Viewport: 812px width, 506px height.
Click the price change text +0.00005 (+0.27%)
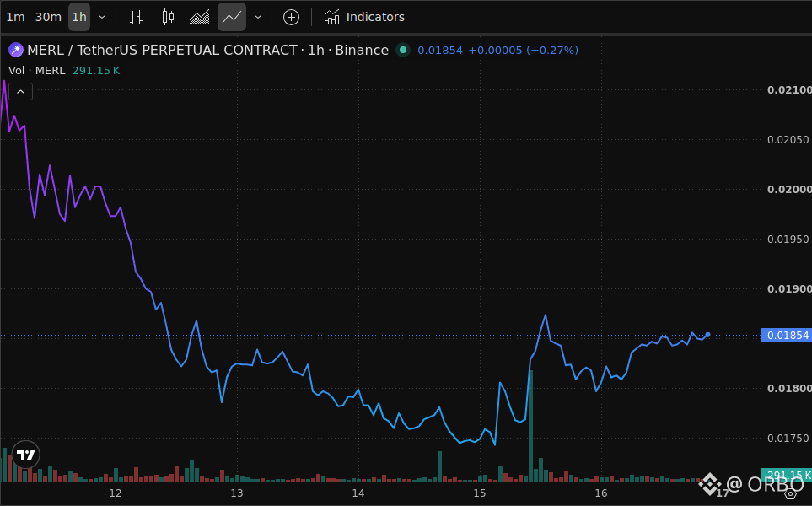523,51
